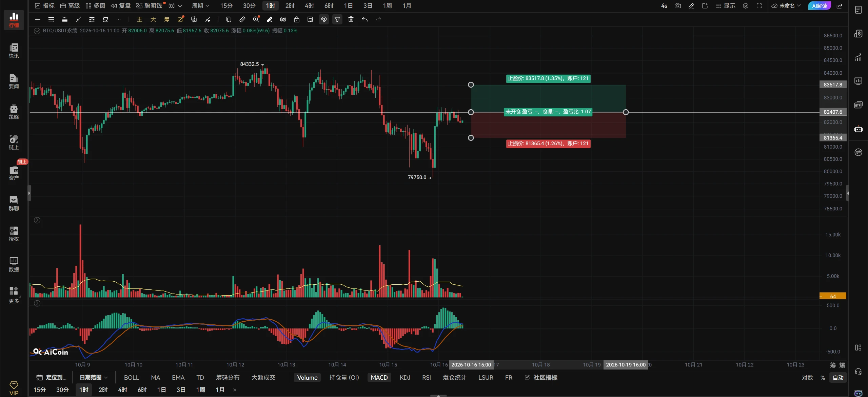Click the 复盘 replay button
Viewport: 868px width, 397px height.
click(x=121, y=6)
